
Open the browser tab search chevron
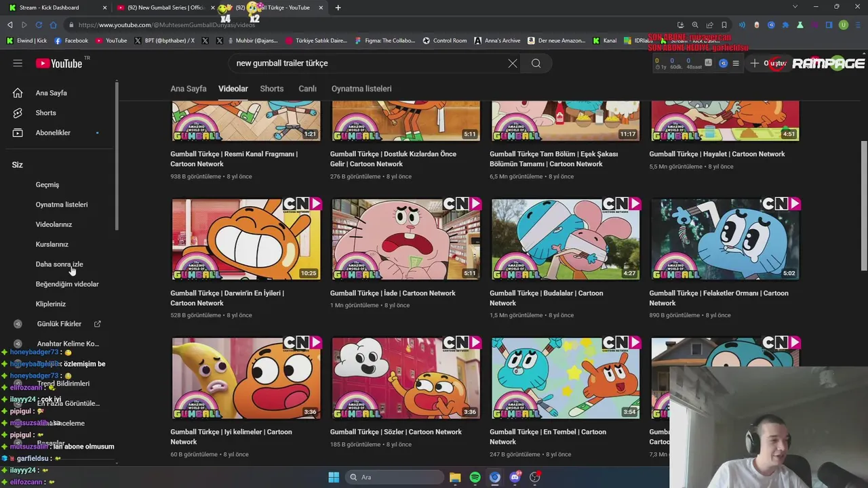(x=795, y=7)
